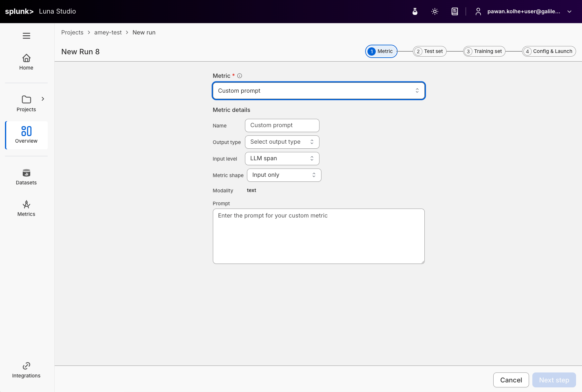Click the Prompt text area
The height and width of the screenshot is (392, 582).
318,236
